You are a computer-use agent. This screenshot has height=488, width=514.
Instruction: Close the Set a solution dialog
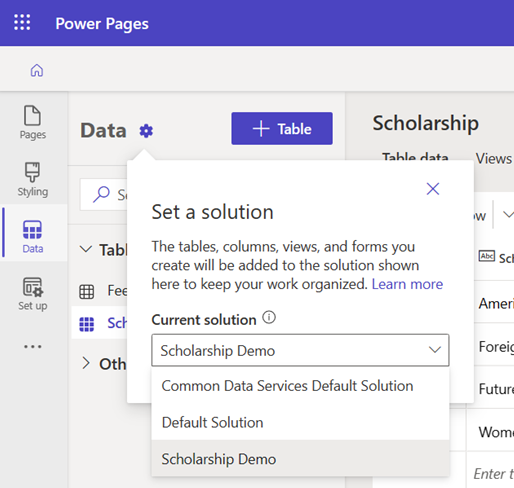tap(433, 189)
